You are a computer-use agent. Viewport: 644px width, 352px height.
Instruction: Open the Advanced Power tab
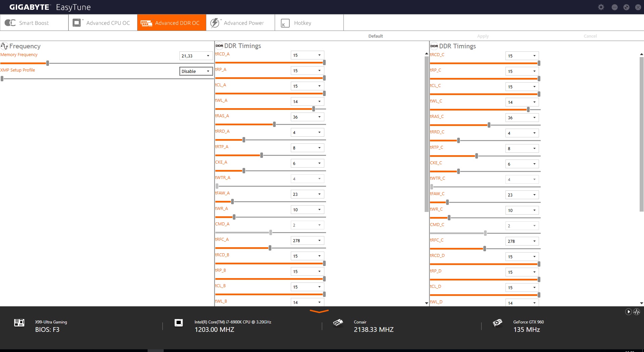click(x=240, y=23)
